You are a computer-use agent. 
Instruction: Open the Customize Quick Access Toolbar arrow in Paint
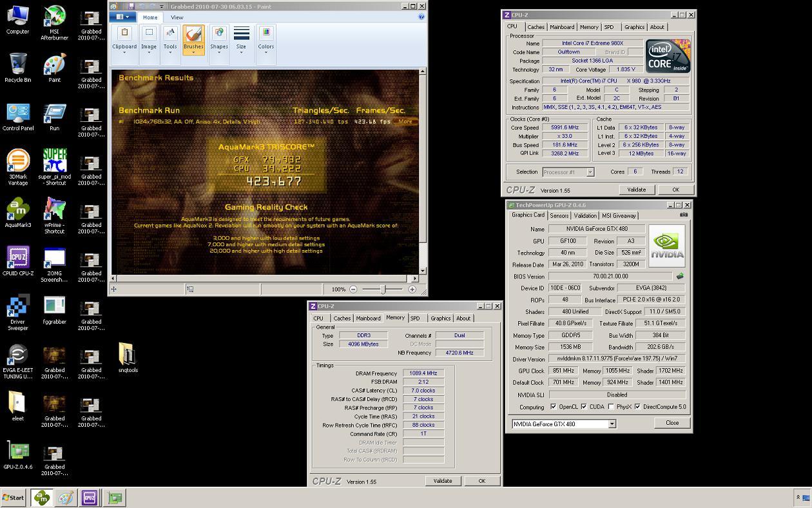click(x=162, y=6)
